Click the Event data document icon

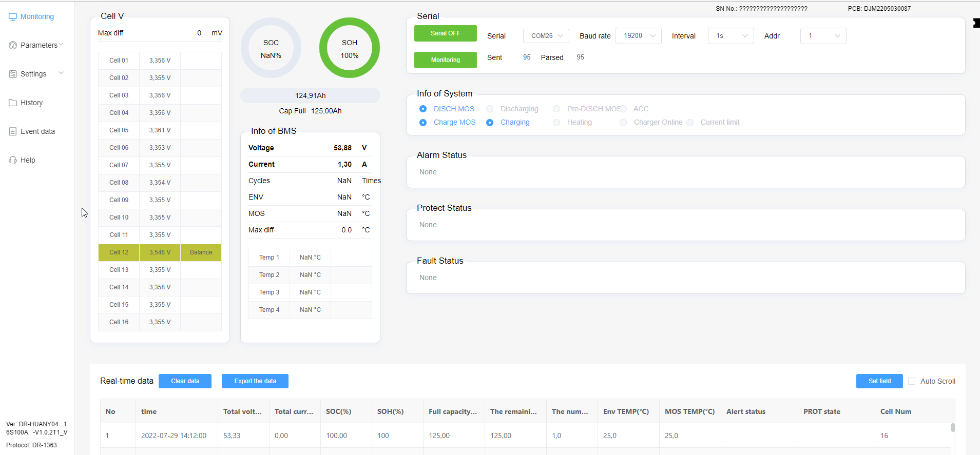13,131
